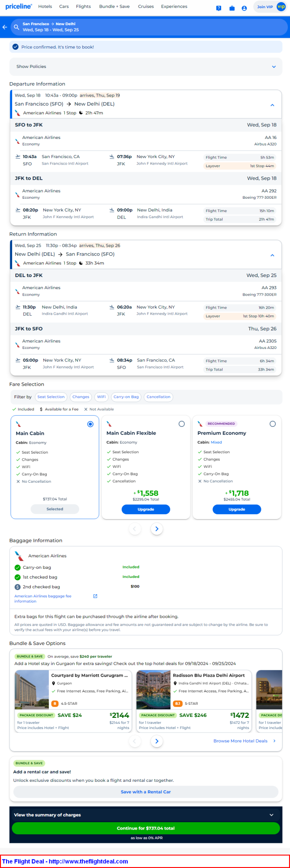Collapse the departure flight details

pyautogui.click(x=272, y=105)
